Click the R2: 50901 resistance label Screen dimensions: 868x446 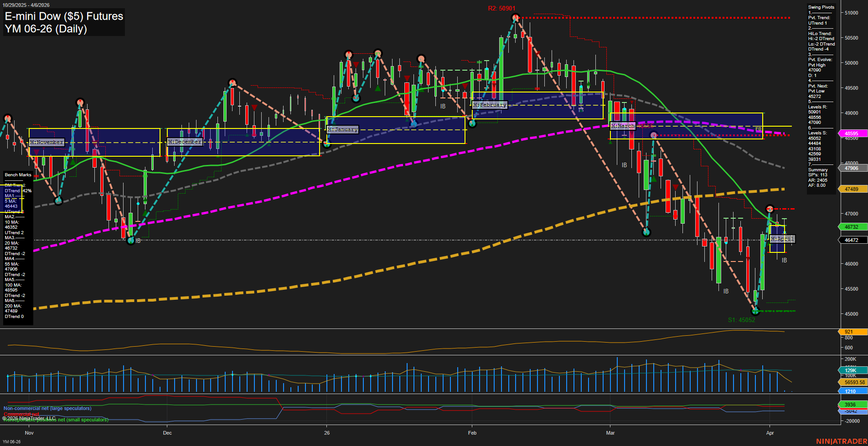[501, 8]
